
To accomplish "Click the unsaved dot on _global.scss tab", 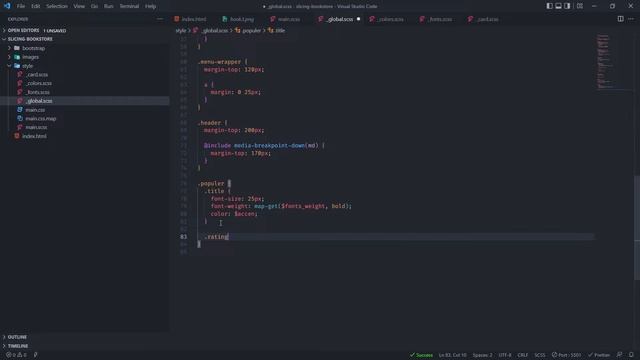I will (x=358, y=19).
